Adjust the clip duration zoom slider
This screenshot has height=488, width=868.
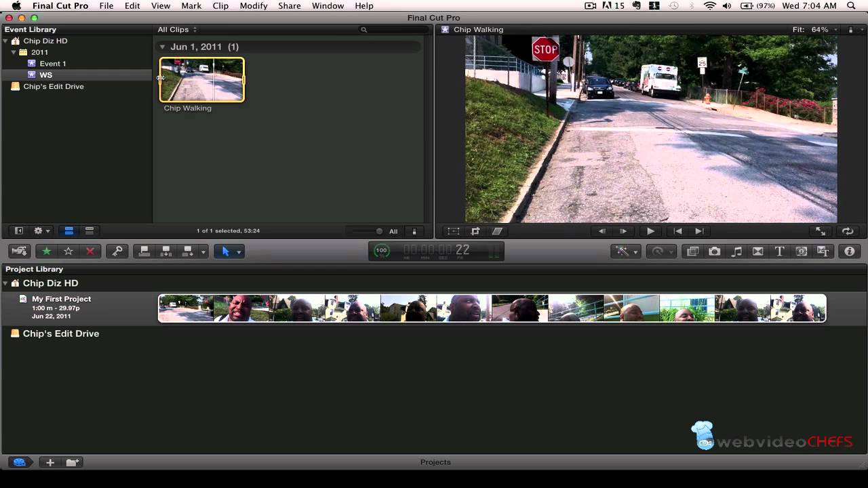[x=378, y=231]
